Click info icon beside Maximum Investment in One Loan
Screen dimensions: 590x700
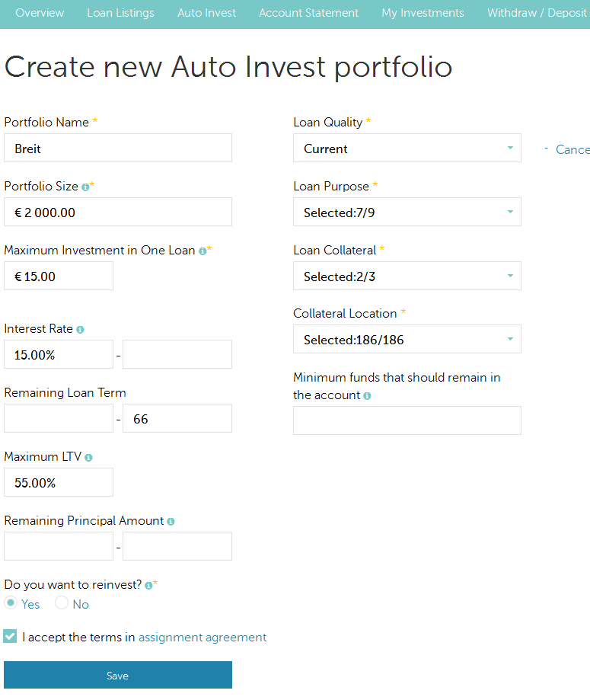tap(203, 251)
